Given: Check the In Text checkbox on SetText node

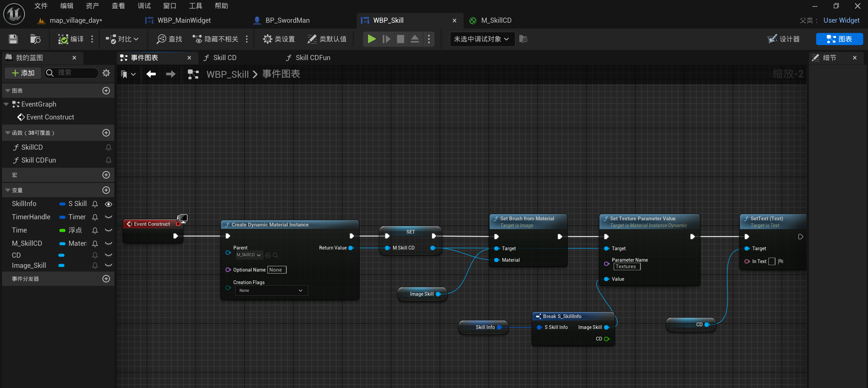Looking at the screenshot, I should click(772, 261).
